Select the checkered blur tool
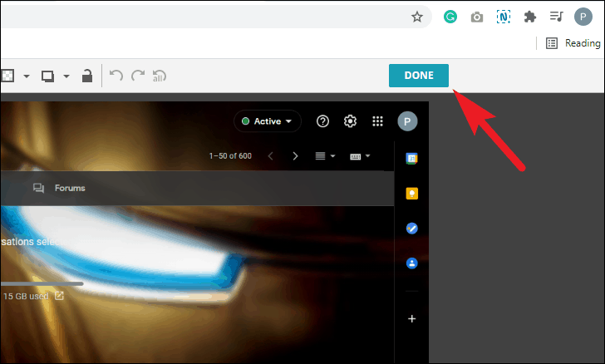The image size is (605, 364). pos(7,76)
